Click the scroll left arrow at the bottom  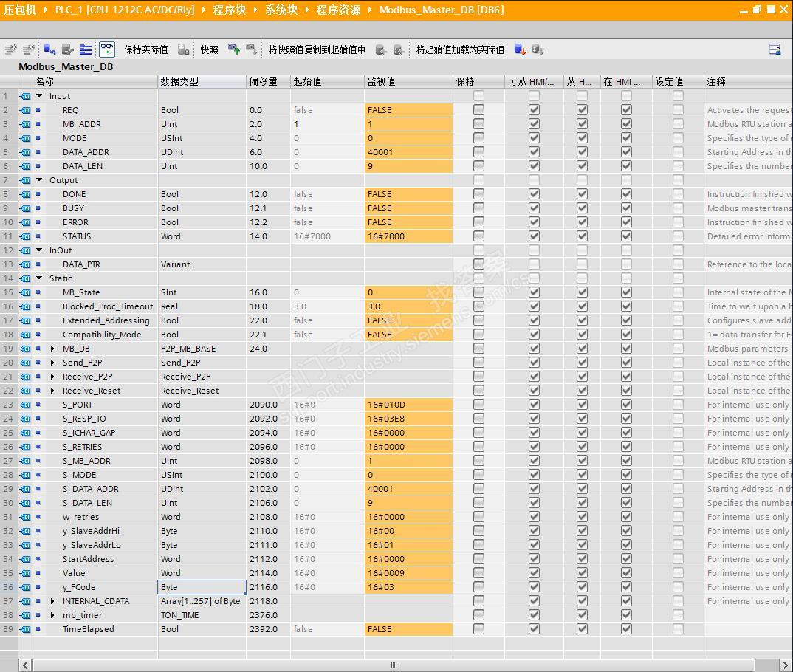coord(25,665)
